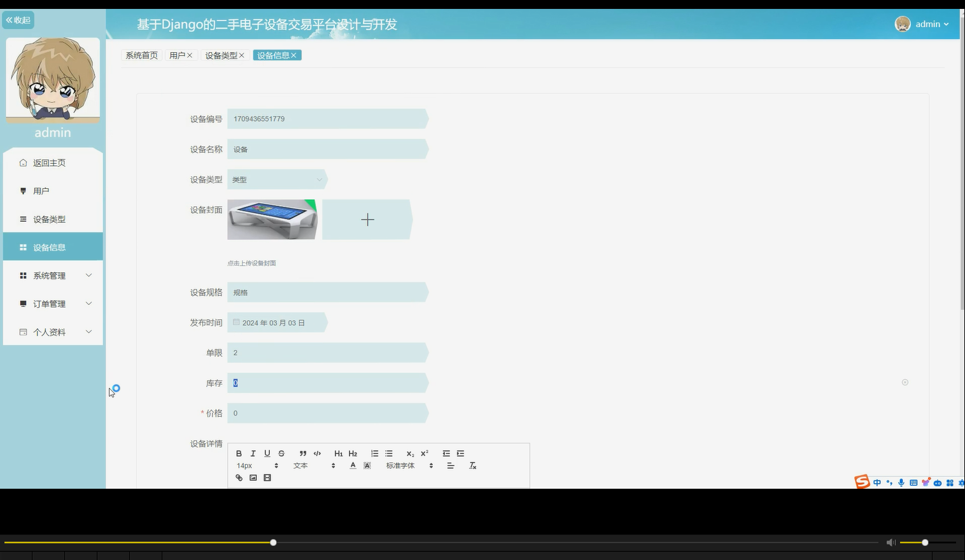The width and height of the screenshot is (965, 560).
Task: Open 用户 in the sidebar menu
Action: [53, 191]
